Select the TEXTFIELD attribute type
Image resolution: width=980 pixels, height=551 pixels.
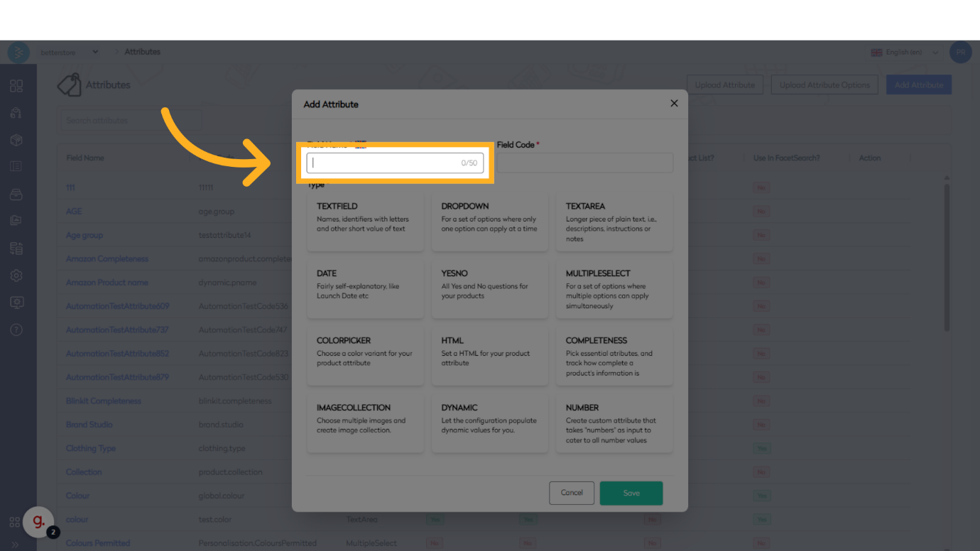(x=365, y=221)
